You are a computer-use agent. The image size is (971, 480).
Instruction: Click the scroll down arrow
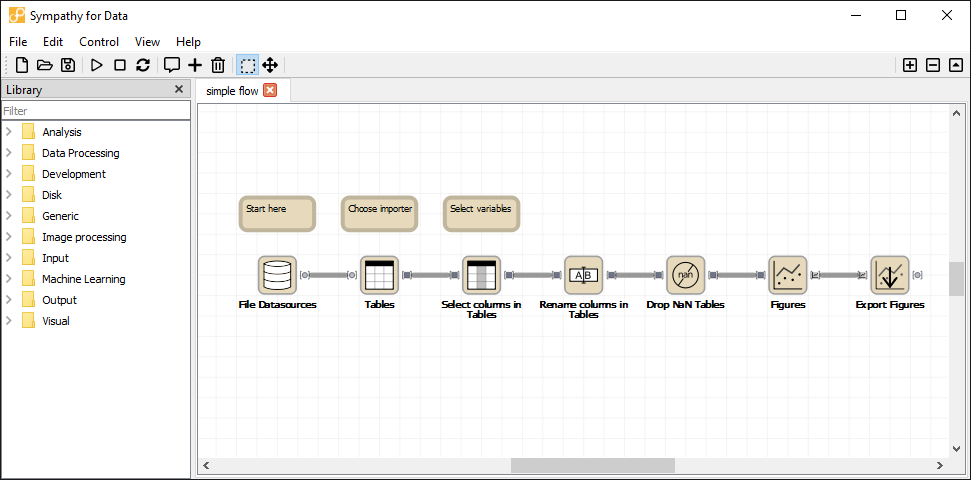(x=956, y=448)
